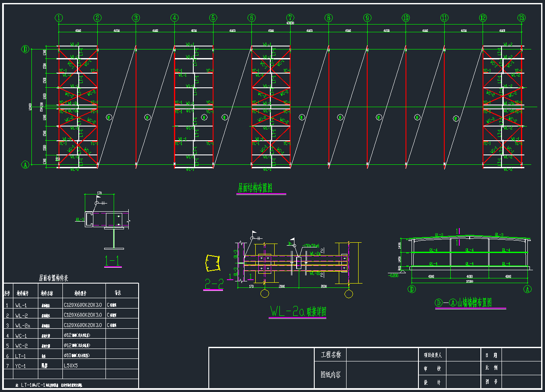The height and width of the screenshot is (392, 545).
Task: Click grid axis bubble 1 at top
Action: click(x=59, y=18)
